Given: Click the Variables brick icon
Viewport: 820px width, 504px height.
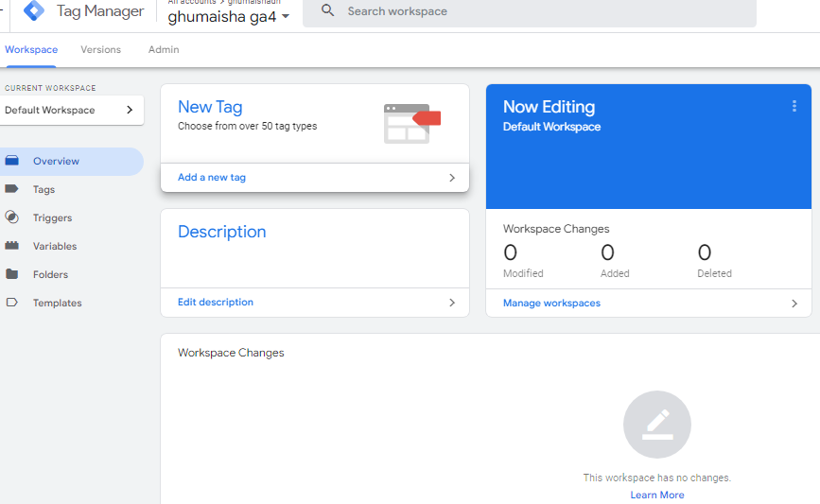Looking at the screenshot, I should (x=11, y=245).
